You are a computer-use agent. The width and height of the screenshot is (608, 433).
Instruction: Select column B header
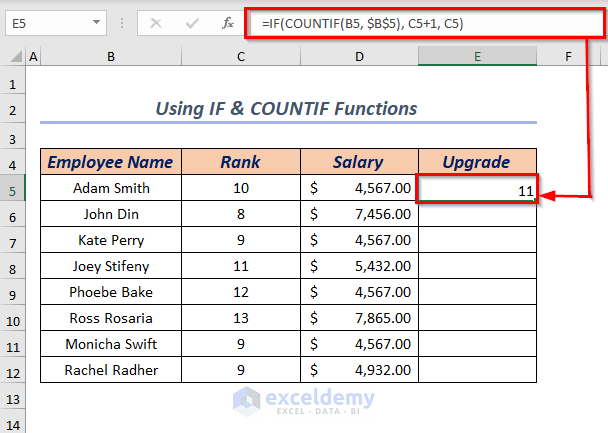click(111, 57)
